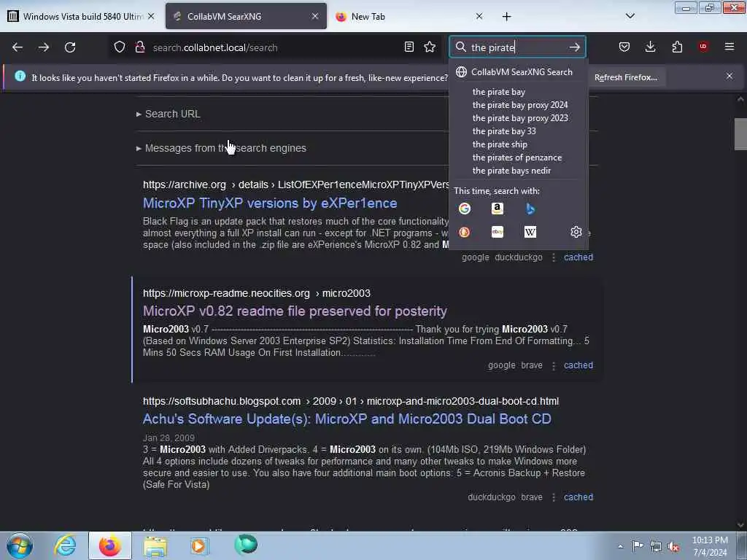Screen dimensions: 747x560
Task: Open the uBlock Origin extension
Action: (x=703, y=47)
